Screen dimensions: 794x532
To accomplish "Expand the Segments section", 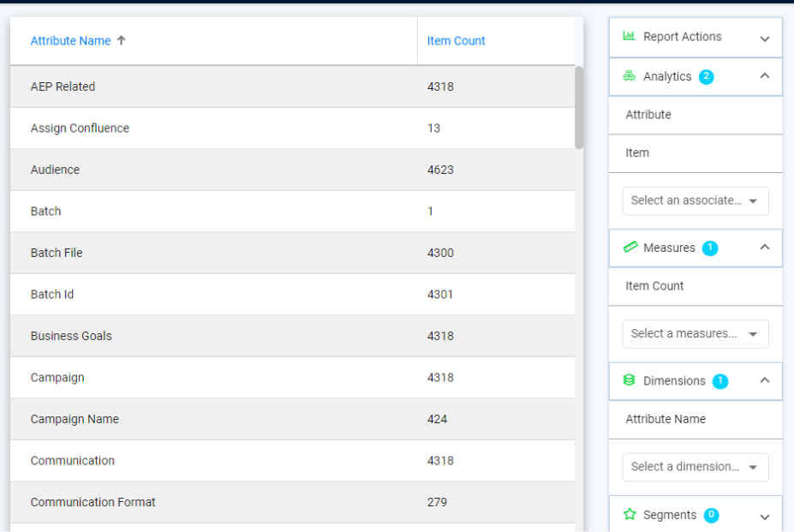I will tap(765, 515).
